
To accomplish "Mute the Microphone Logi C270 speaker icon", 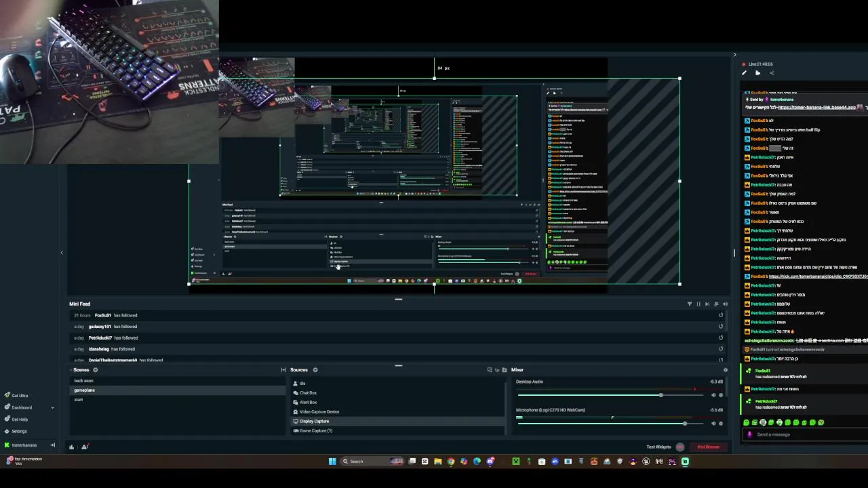I will click(x=713, y=424).
